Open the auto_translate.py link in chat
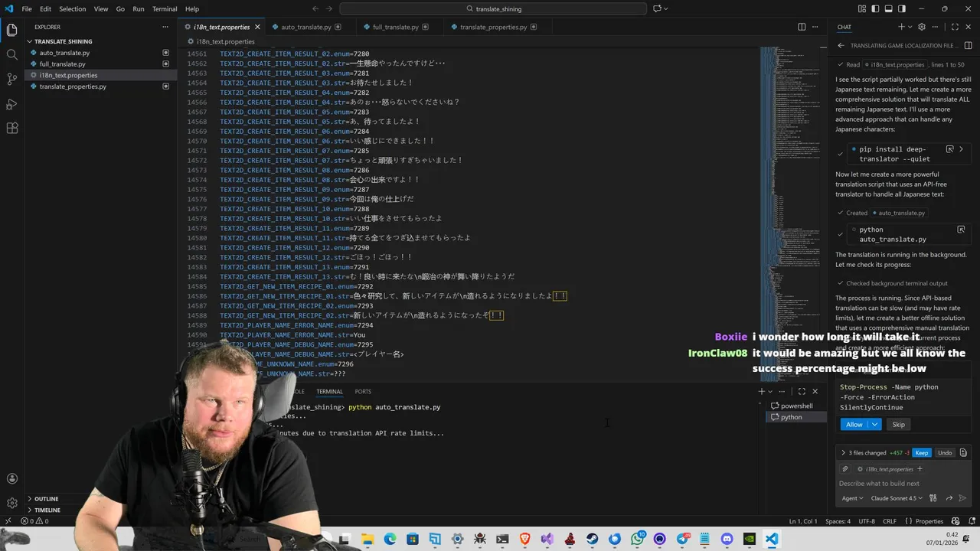 (898, 213)
